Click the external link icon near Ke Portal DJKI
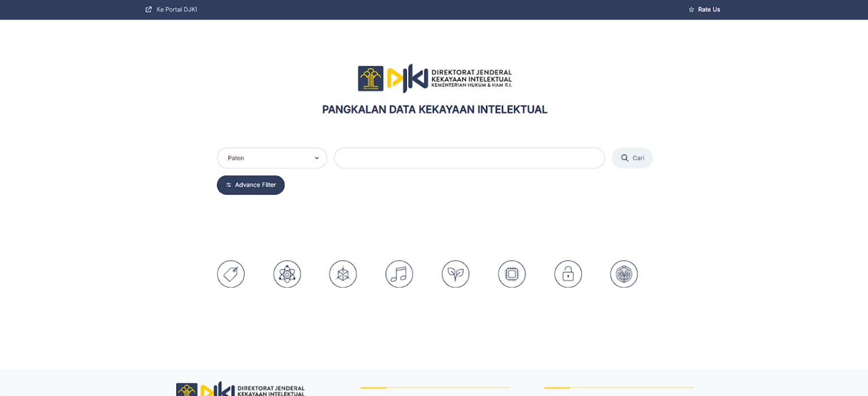Viewport: 868px width, 396px height. [147, 9]
